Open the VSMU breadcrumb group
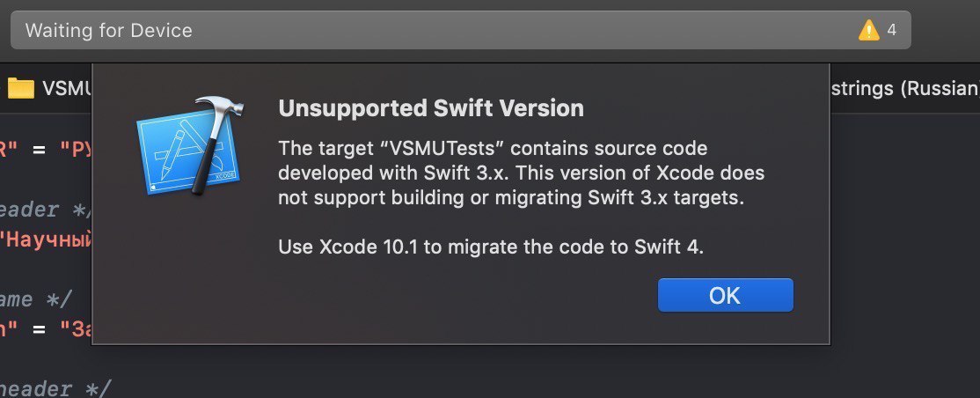 [x=67, y=88]
